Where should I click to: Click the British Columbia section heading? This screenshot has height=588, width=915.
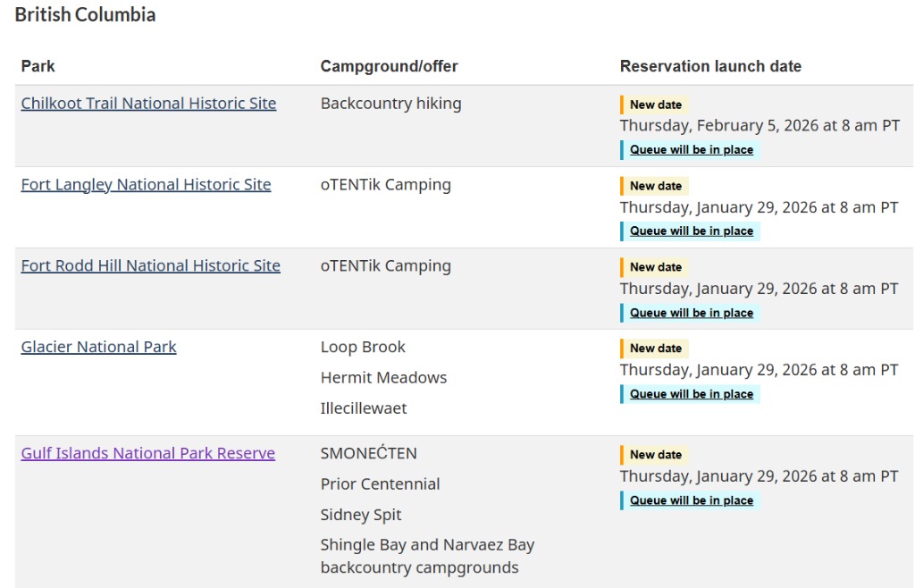pos(85,15)
